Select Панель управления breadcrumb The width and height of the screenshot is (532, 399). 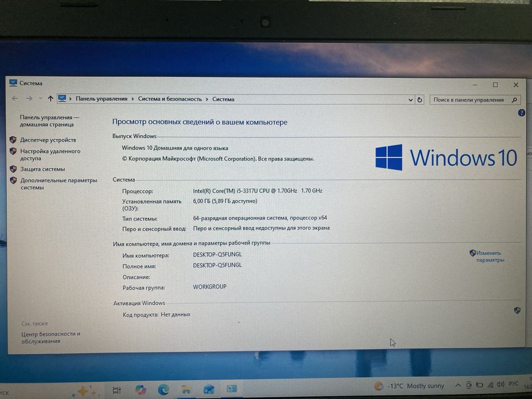(101, 99)
